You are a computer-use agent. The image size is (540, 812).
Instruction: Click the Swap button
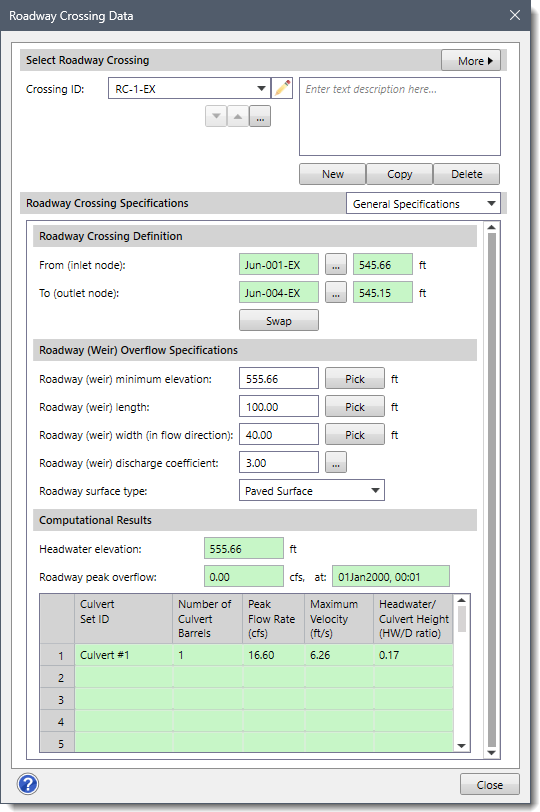(x=279, y=321)
